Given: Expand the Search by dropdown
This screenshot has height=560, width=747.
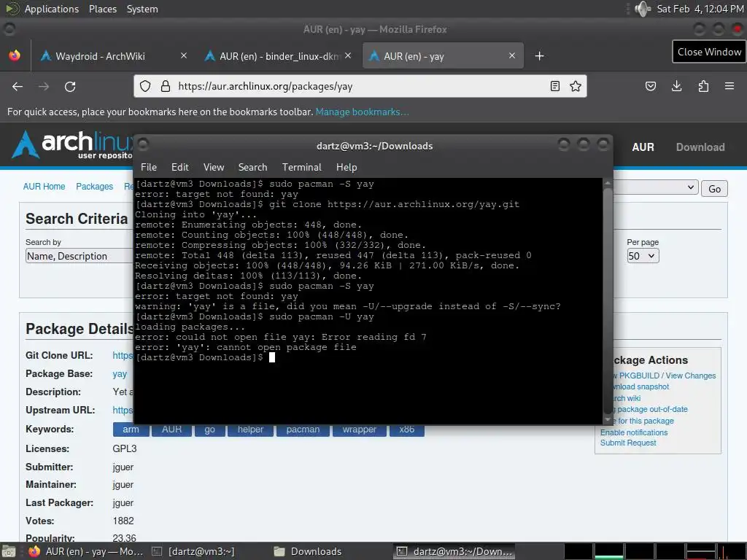Looking at the screenshot, I should (x=79, y=256).
